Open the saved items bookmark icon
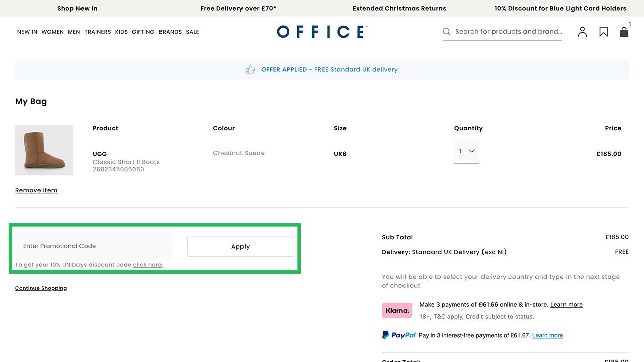 [604, 32]
